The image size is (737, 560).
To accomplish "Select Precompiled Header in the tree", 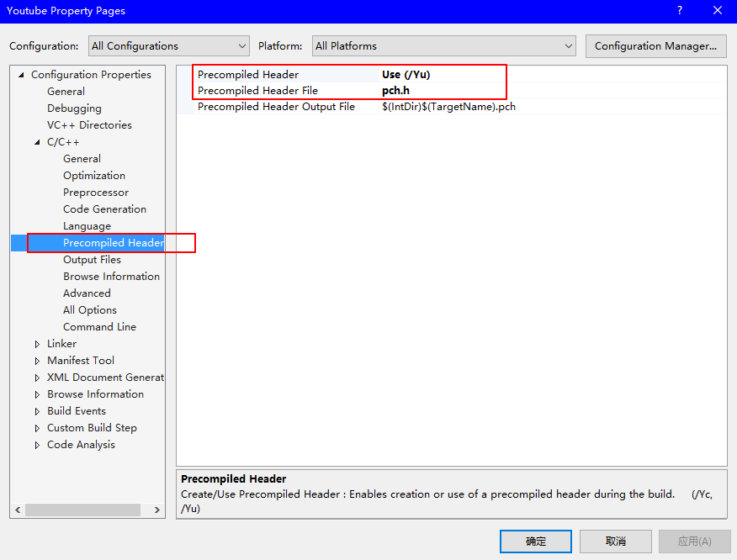I will 114,243.
